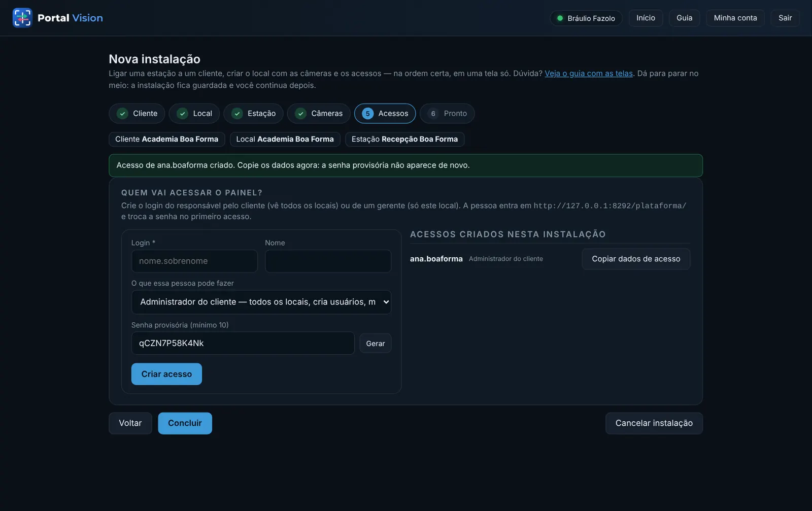
Task: Click the Criar acesso button
Action: pyautogui.click(x=166, y=374)
